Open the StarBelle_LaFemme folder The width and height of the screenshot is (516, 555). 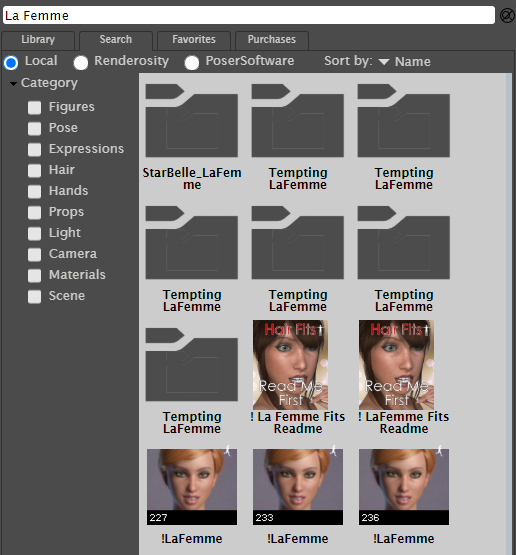point(191,121)
